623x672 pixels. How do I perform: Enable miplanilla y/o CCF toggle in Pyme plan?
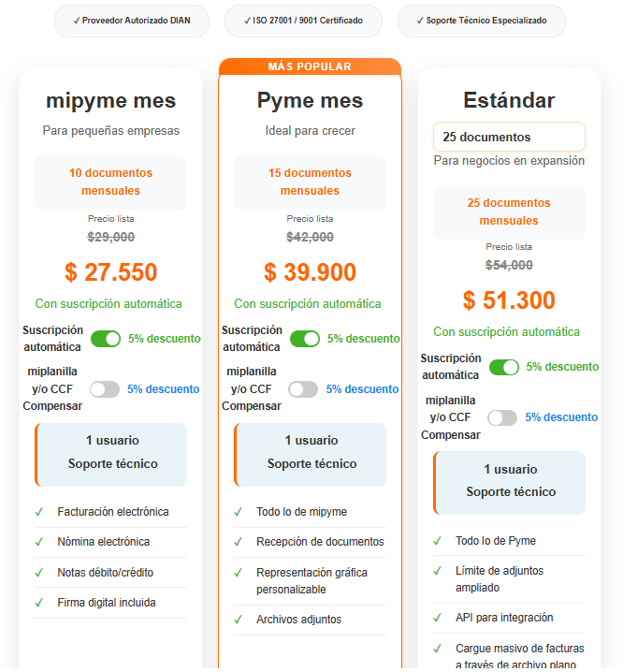304,389
